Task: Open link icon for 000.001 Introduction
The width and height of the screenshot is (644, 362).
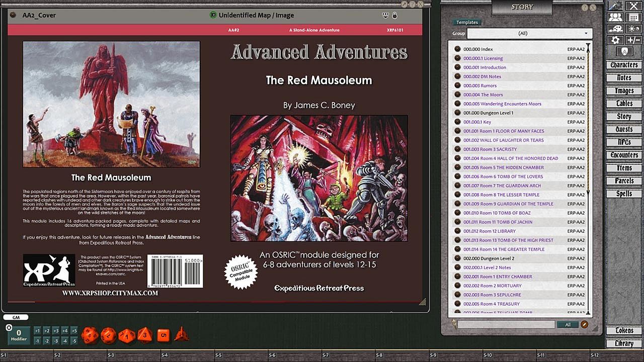Action: [x=457, y=67]
